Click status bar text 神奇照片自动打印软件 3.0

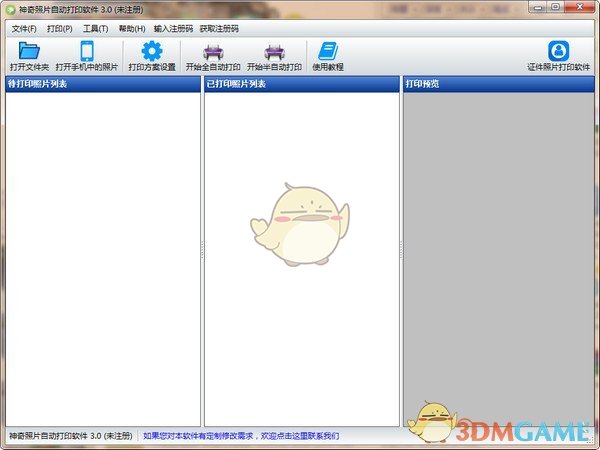click(x=71, y=436)
